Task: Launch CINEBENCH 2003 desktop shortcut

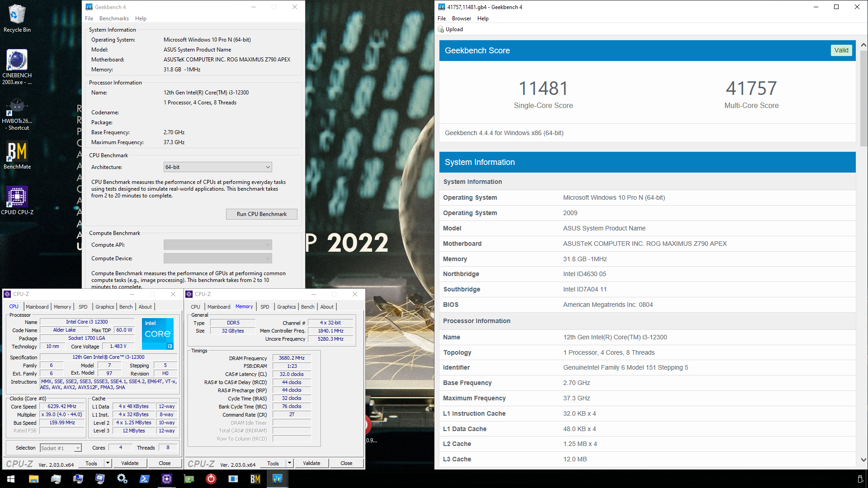Action: (x=17, y=67)
